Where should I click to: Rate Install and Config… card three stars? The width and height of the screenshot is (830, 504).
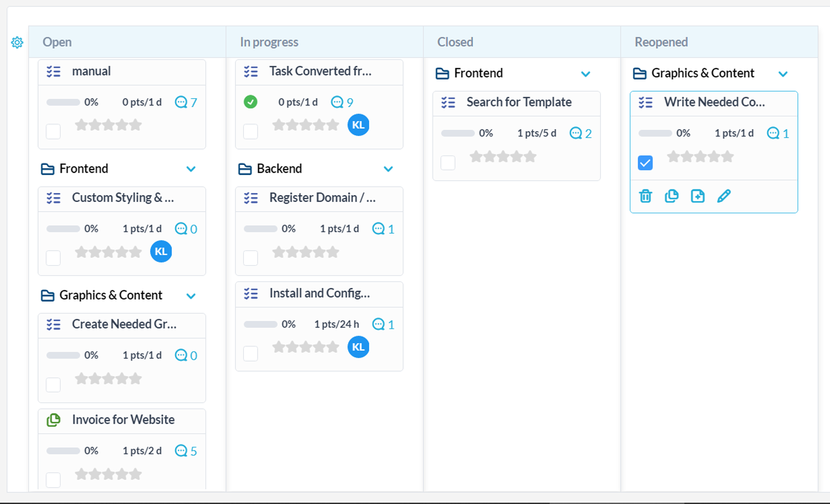coord(306,347)
